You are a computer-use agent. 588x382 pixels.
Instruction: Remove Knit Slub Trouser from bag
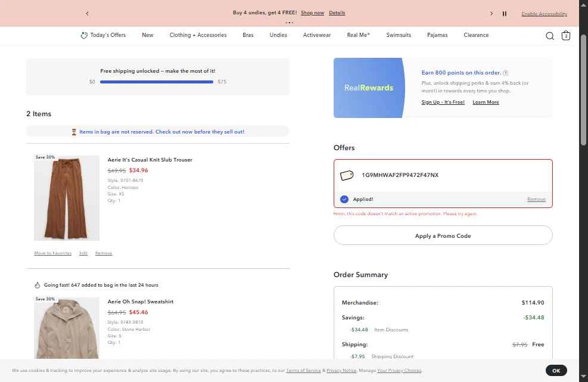click(x=104, y=253)
